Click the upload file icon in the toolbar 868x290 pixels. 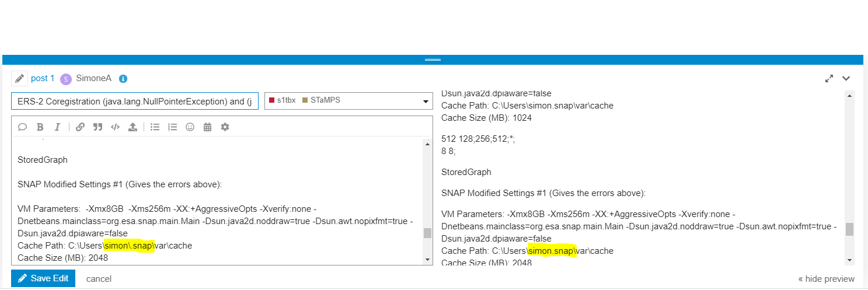click(x=133, y=127)
